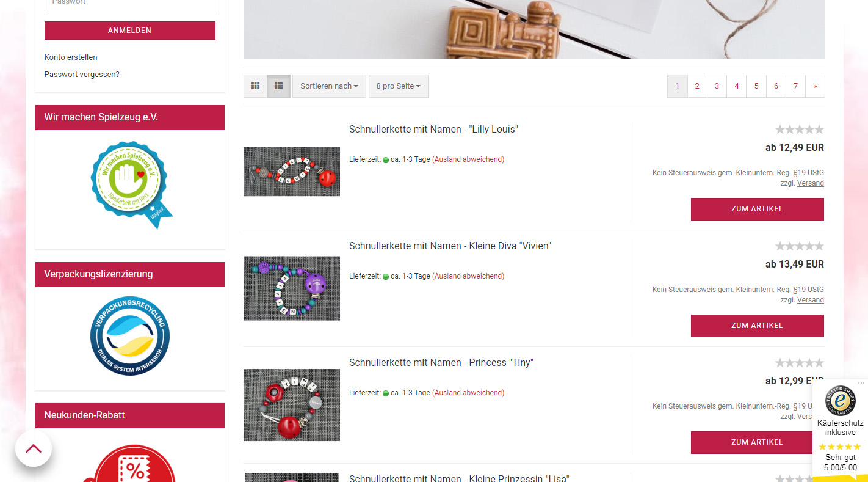Click the Princess Tiny product thumbnail
Image resolution: width=868 pixels, height=482 pixels.
(x=292, y=405)
